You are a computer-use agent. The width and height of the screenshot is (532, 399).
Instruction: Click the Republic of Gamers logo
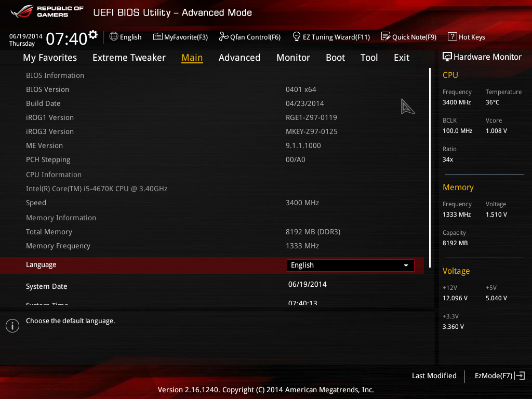tap(47, 12)
